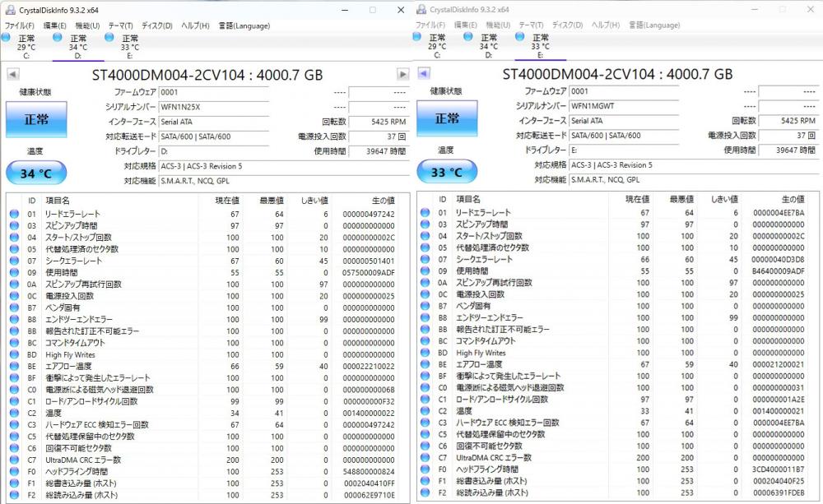Click 34 °C temperature button in left window
The width and height of the screenshot is (823, 504).
point(36,173)
